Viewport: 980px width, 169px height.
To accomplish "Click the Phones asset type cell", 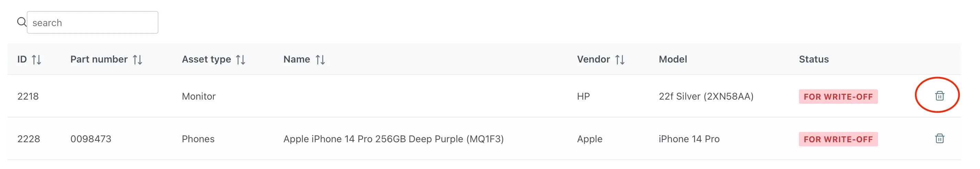I will point(198,139).
